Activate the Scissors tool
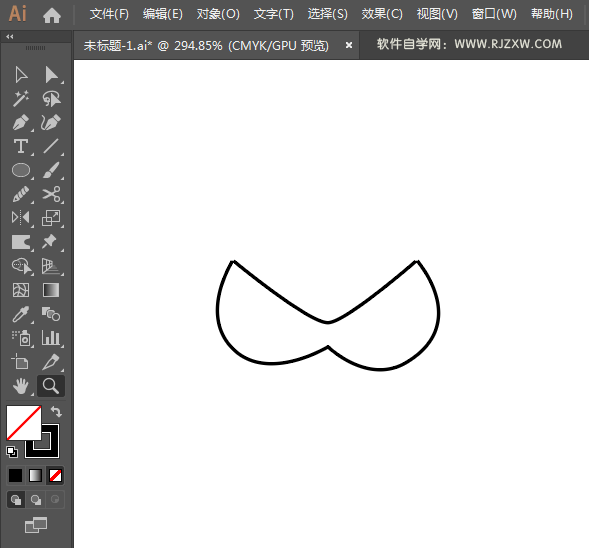This screenshot has width=589, height=548. (x=51, y=194)
